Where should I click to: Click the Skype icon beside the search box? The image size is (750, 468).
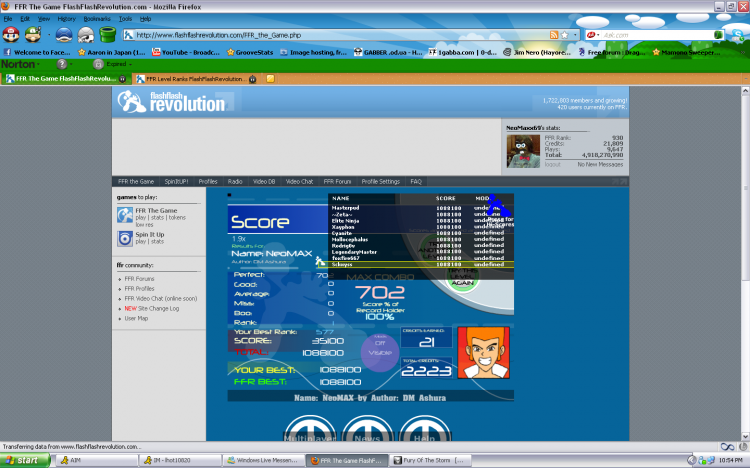pyautogui.click(x=737, y=34)
